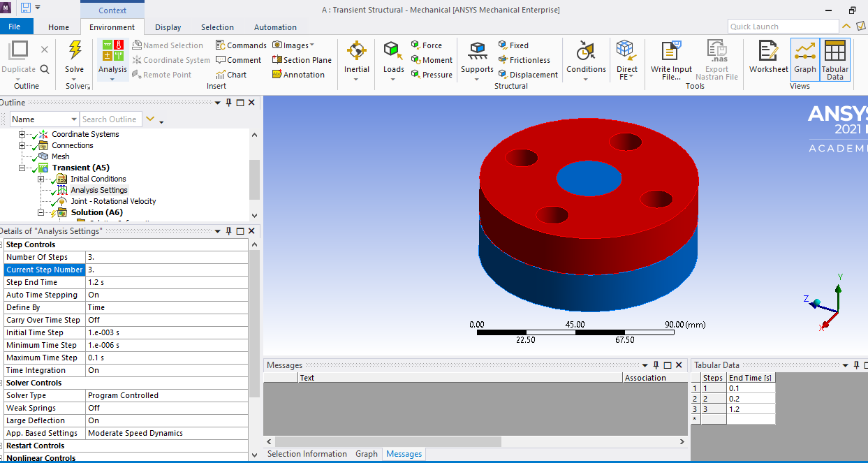
Task: Click the Step End Time value 1.2 s
Action: [x=166, y=282]
